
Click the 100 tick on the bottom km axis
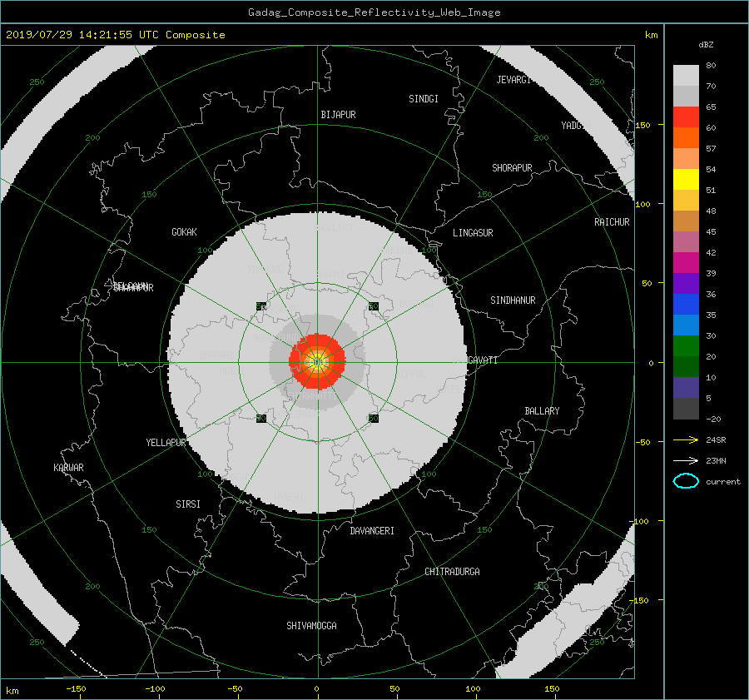(473, 689)
